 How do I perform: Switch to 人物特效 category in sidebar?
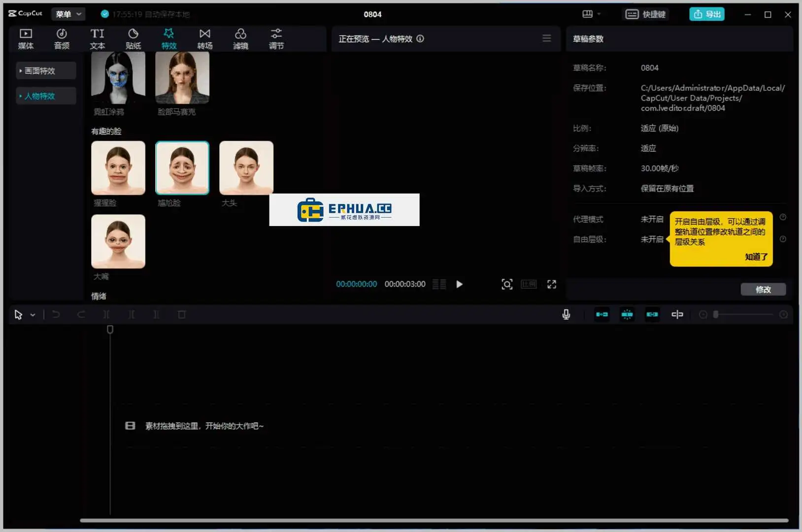point(45,96)
